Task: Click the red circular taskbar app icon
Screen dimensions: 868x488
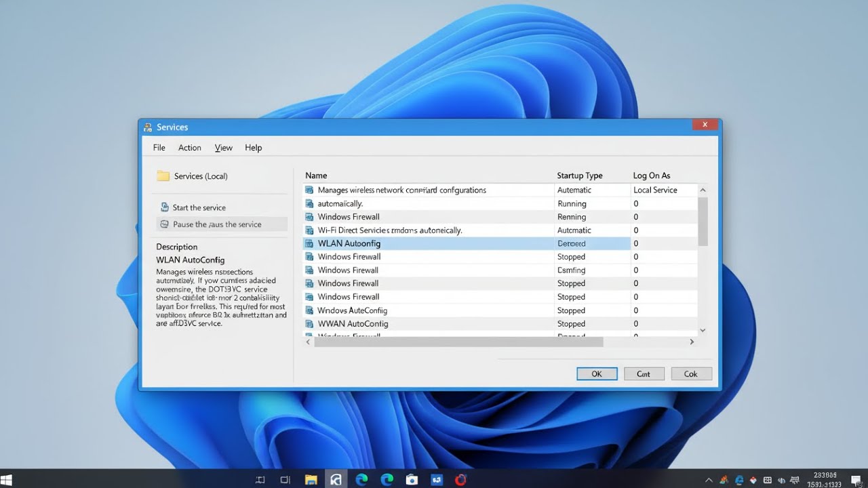Action: click(x=461, y=480)
